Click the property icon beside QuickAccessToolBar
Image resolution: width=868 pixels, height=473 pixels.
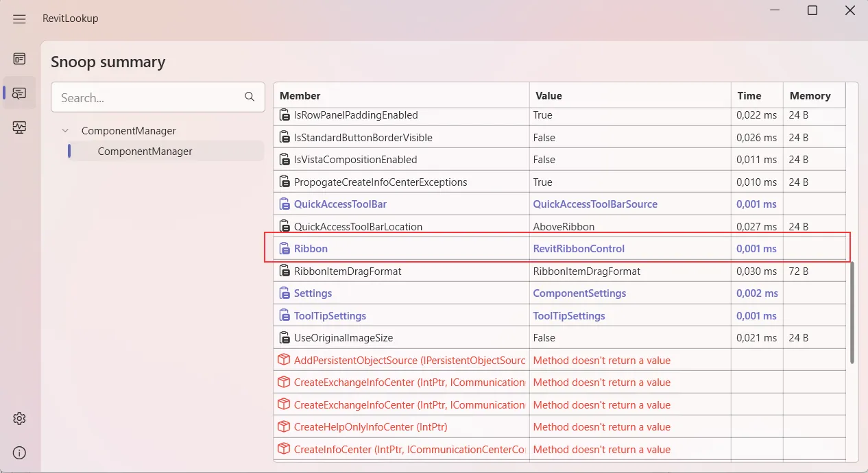coord(285,204)
